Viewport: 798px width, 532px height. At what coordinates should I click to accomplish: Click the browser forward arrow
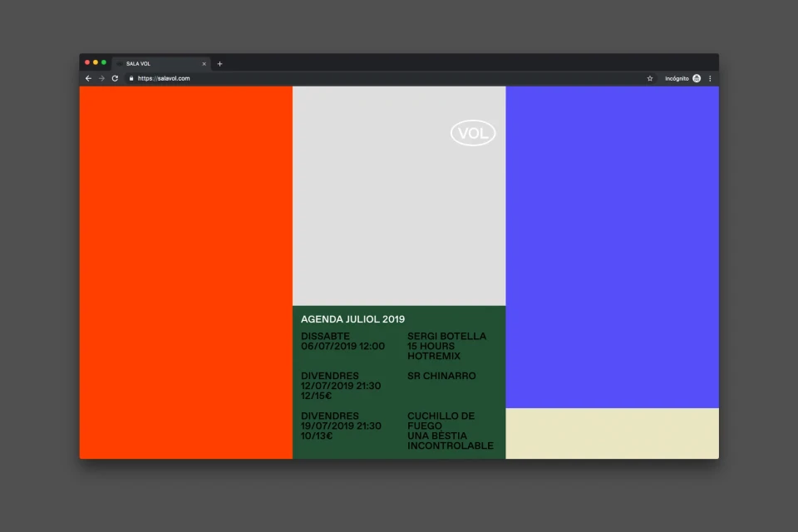click(101, 78)
